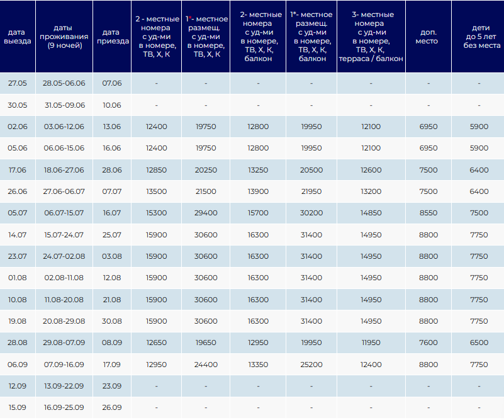Select departure date 17.06
The image size is (504, 420).
pos(18,170)
